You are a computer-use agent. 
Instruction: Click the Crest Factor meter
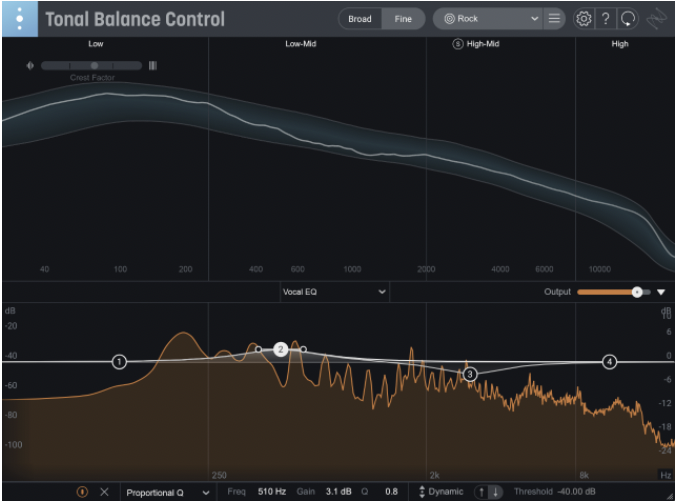pos(91,66)
